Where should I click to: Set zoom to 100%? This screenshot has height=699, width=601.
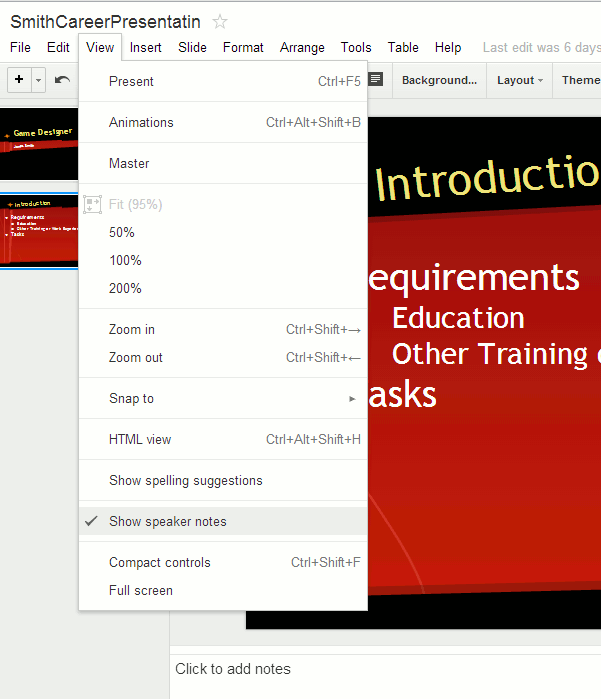tap(223, 260)
